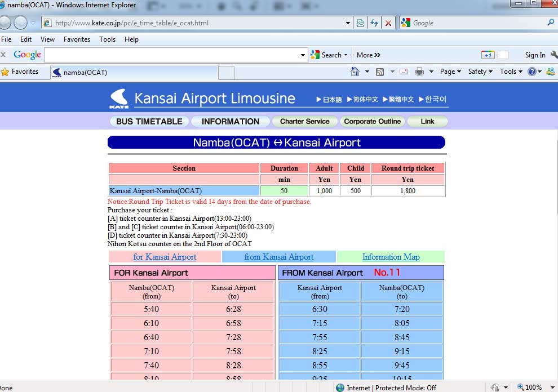Screen dimensions: 558x392
Task: Click the Internet zone globe icon
Action: click(x=340, y=387)
